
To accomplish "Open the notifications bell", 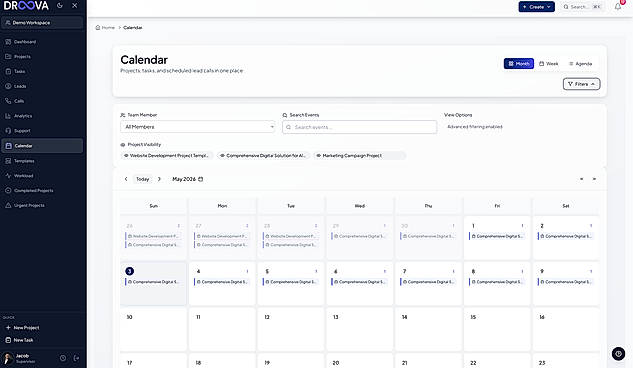I will (x=618, y=6).
